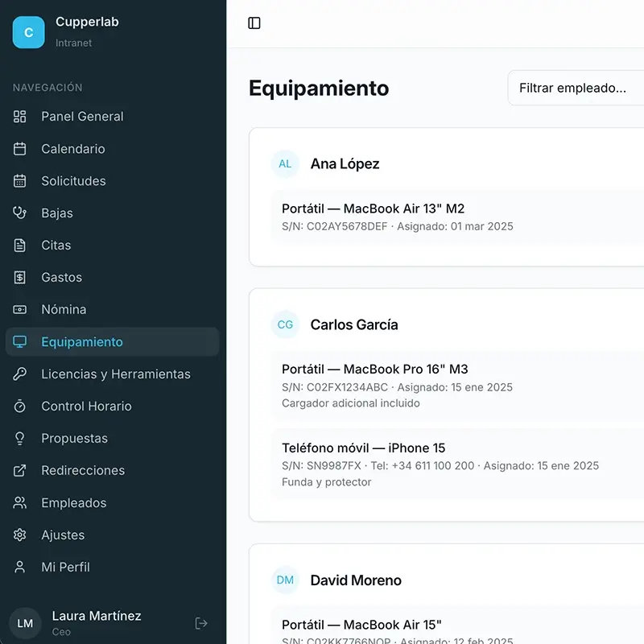This screenshot has width=644, height=644.
Task: Open Panel General in the navigation
Action: pyautogui.click(x=112, y=117)
